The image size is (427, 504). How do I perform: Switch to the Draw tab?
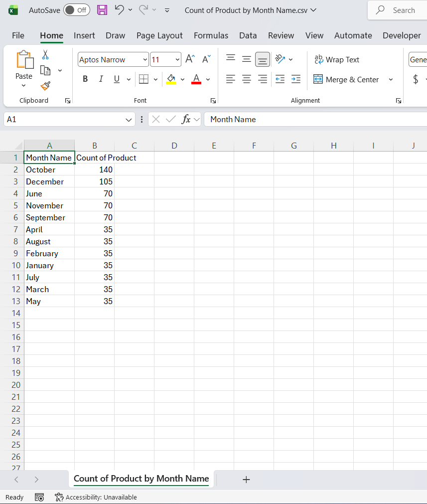115,35
